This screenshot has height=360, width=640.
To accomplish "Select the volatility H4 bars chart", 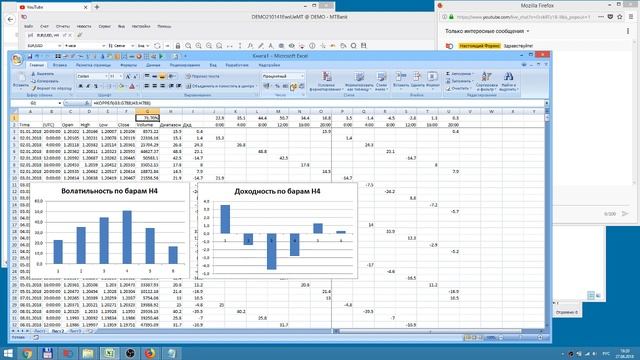I will tap(109, 231).
